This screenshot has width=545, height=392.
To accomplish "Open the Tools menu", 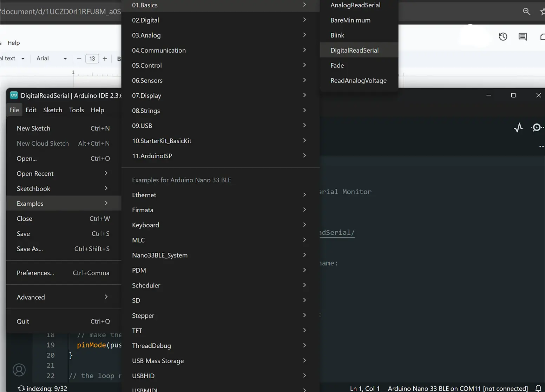I will click(77, 110).
